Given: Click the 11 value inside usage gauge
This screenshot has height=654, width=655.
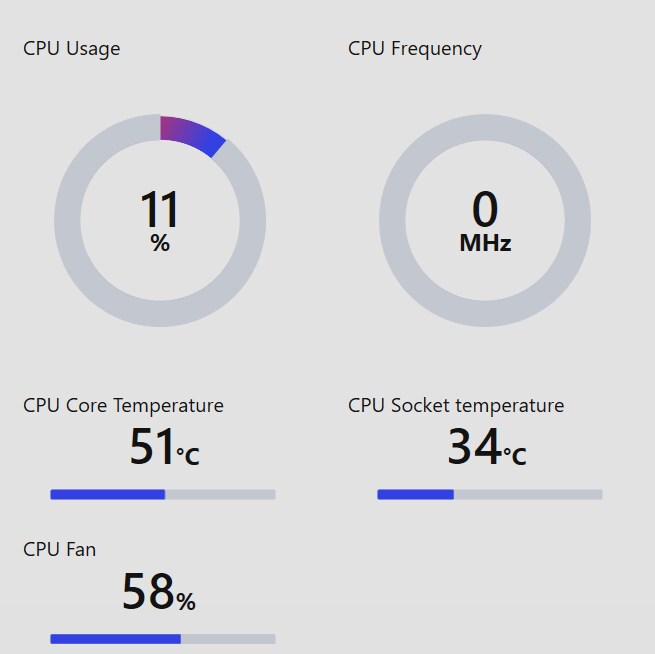Looking at the screenshot, I should [159, 210].
